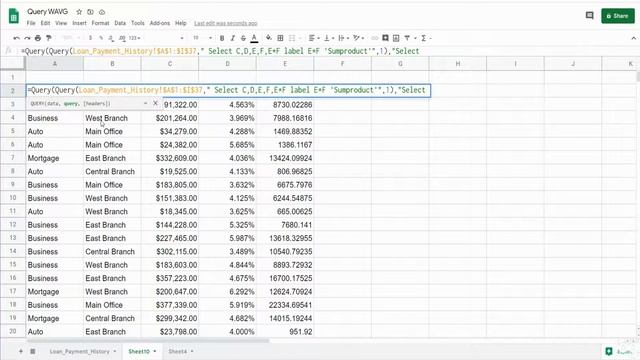Click the Create a filter icon
640x360 pixels.
407,38
